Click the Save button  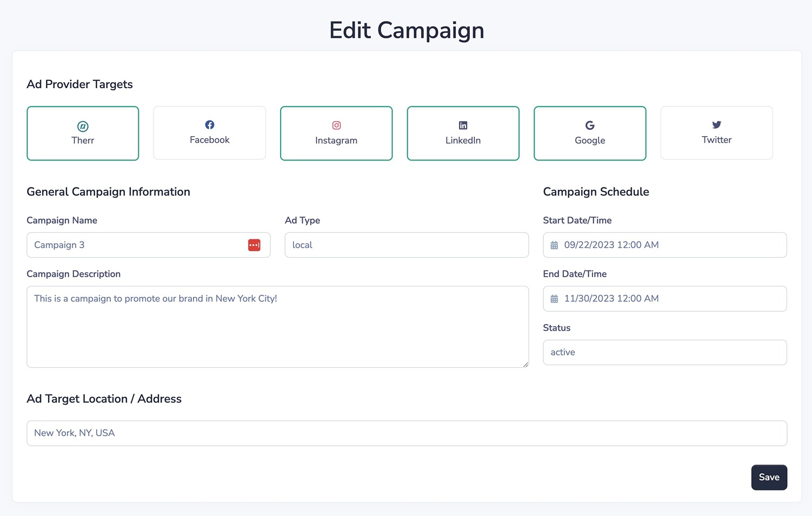769,477
